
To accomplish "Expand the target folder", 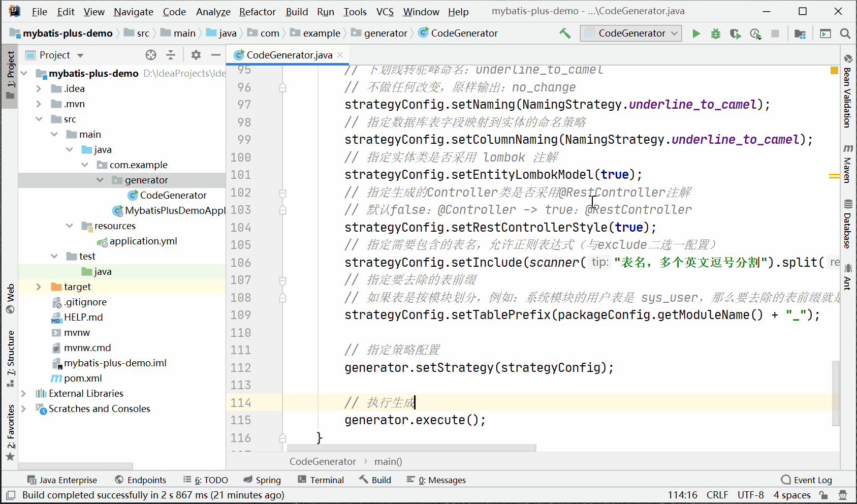I will click(39, 287).
